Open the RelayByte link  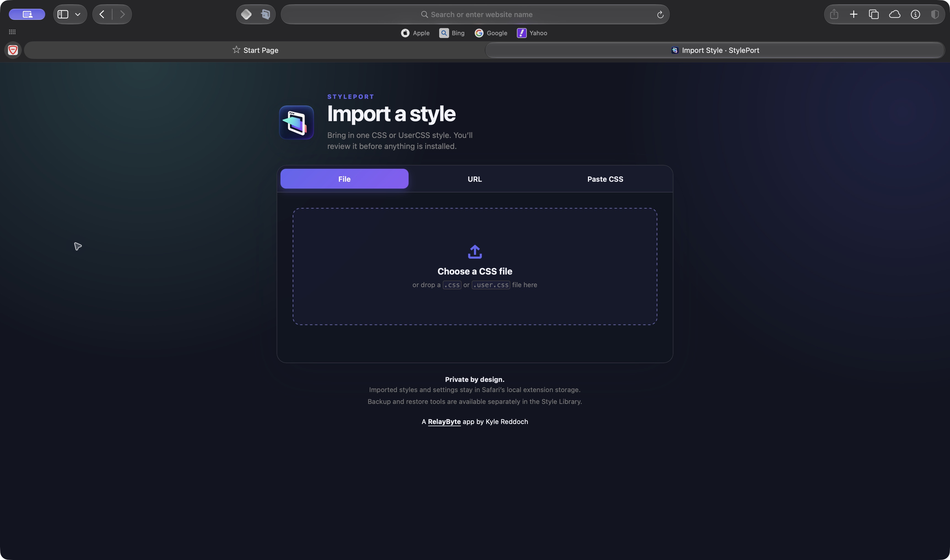(x=444, y=422)
